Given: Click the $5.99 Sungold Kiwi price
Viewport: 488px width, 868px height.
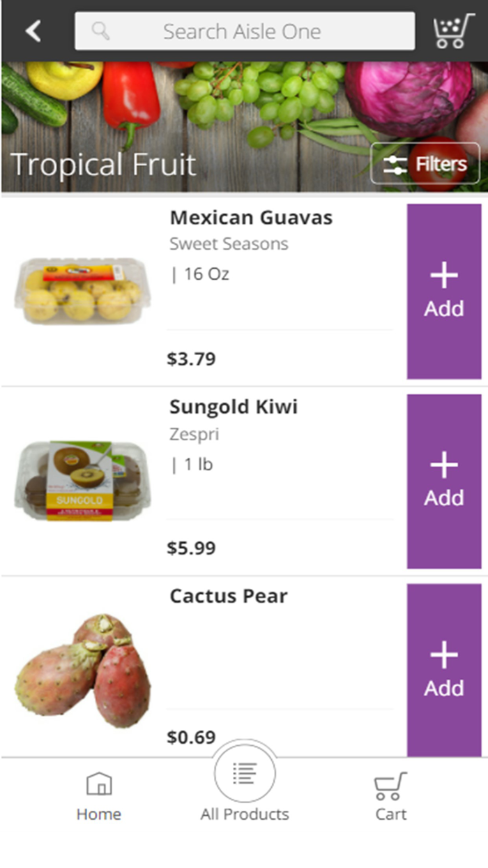Looking at the screenshot, I should click(x=192, y=548).
